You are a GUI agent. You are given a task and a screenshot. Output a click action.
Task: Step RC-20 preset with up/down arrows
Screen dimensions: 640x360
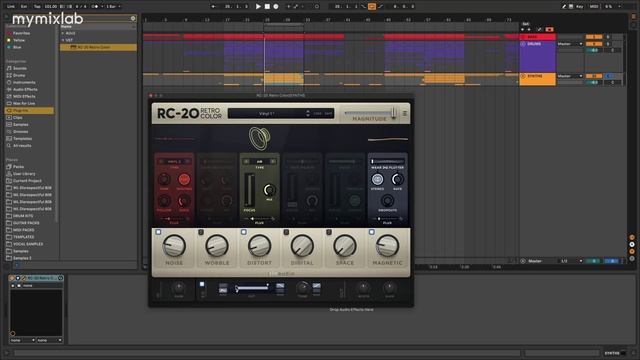click(x=308, y=113)
